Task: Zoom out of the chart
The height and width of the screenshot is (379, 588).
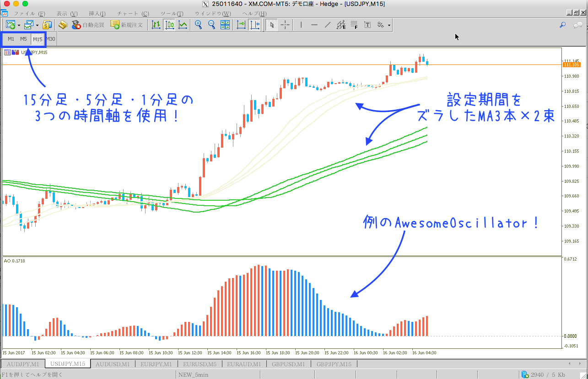Action: tap(211, 25)
